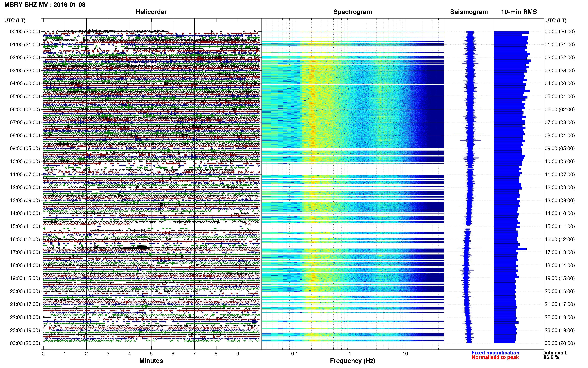The width and height of the screenshot is (588, 368).
Task: Click the left 06:00 (02:00) time label
Action: click(25, 109)
